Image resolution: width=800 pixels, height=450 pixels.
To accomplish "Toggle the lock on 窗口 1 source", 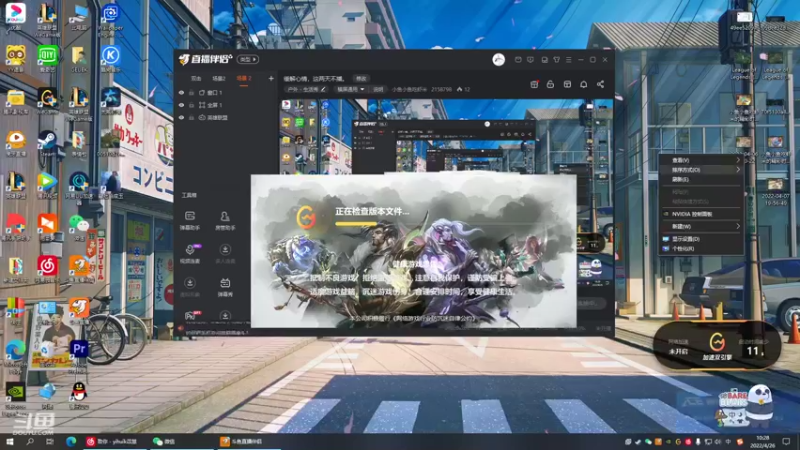I will pyautogui.click(x=191, y=93).
